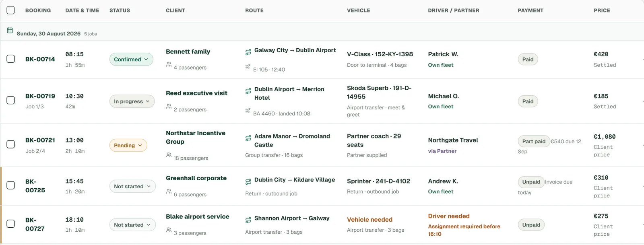Click vehicle V-Class · 152-KY-1398
This screenshot has height=245, width=644.
click(380, 54)
